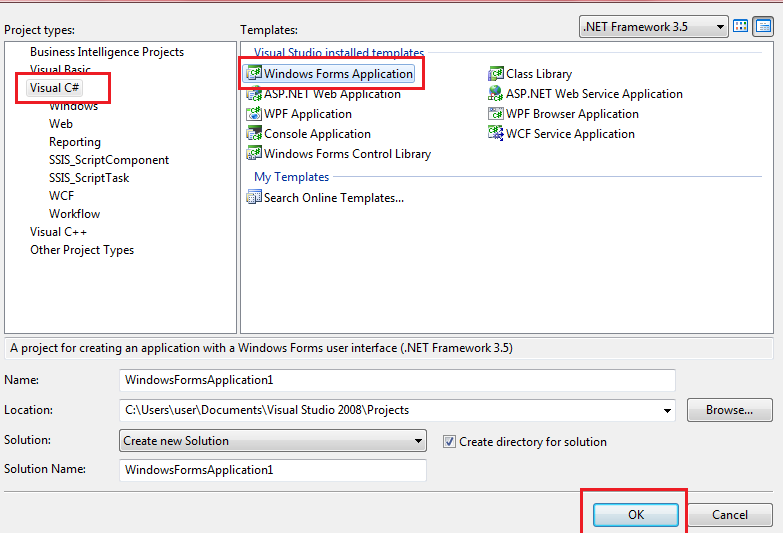Screen dimensions: 783x533
Task: Open the Create new Solution dropdown
Action: point(273,441)
